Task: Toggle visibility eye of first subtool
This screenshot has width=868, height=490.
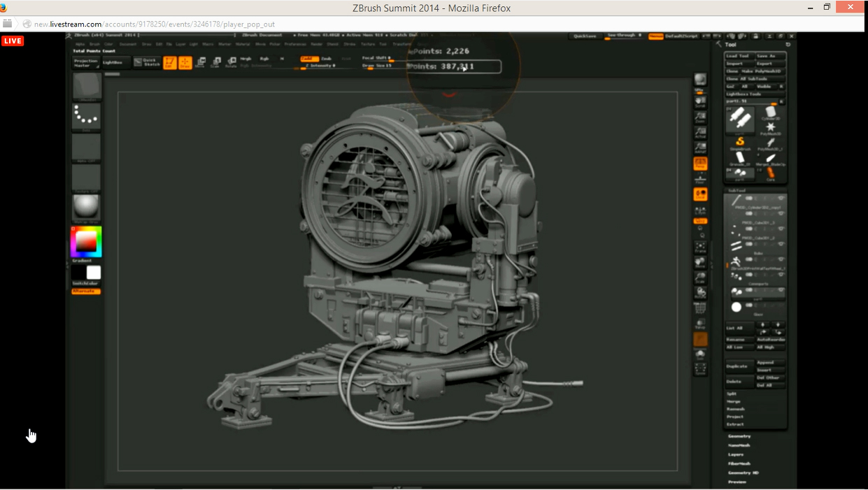Action: (781, 199)
